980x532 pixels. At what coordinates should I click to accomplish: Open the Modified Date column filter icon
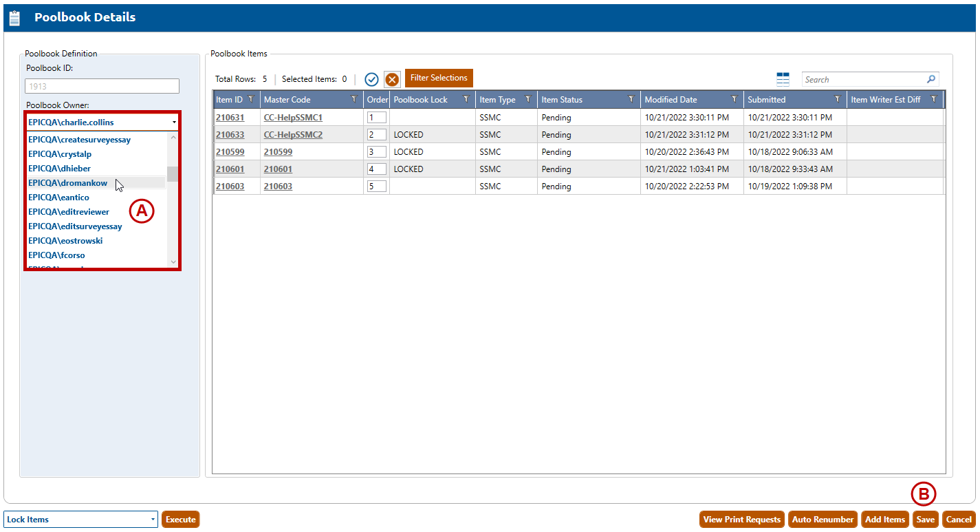click(x=734, y=99)
